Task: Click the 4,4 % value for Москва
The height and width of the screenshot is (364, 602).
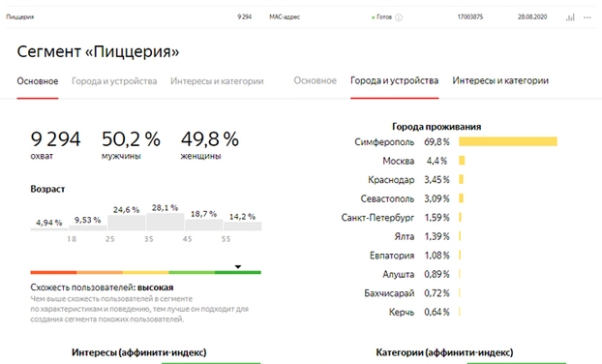Action: pos(436,161)
